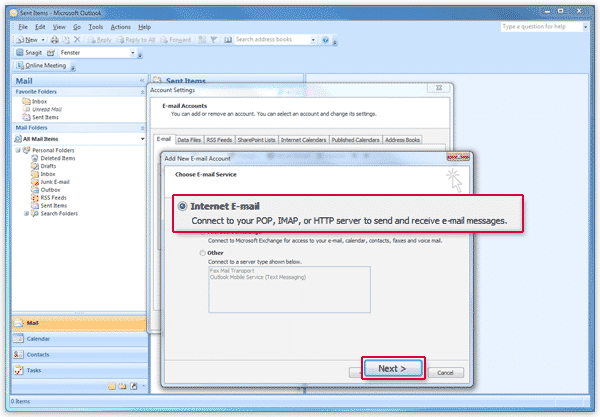Select Fax Mail Transport in server list

click(232, 270)
